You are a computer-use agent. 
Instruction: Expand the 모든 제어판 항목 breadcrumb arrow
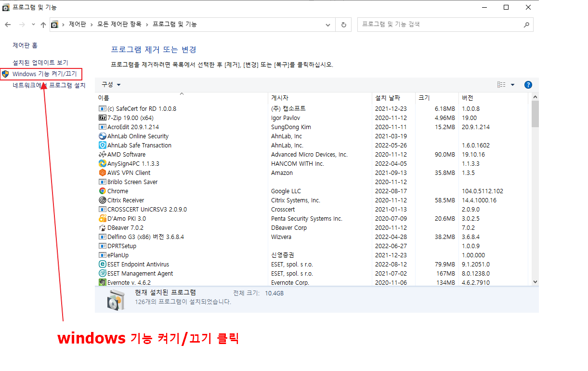pyautogui.click(x=146, y=24)
